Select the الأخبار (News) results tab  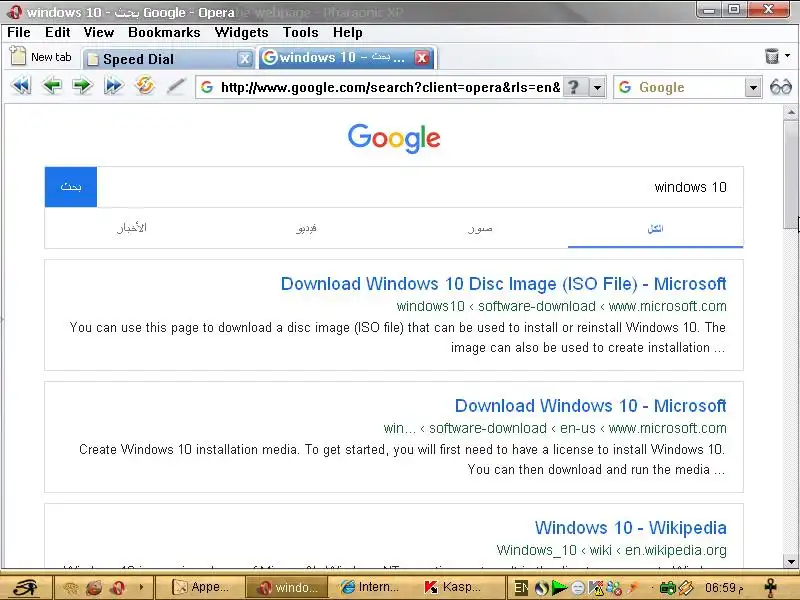132,228
